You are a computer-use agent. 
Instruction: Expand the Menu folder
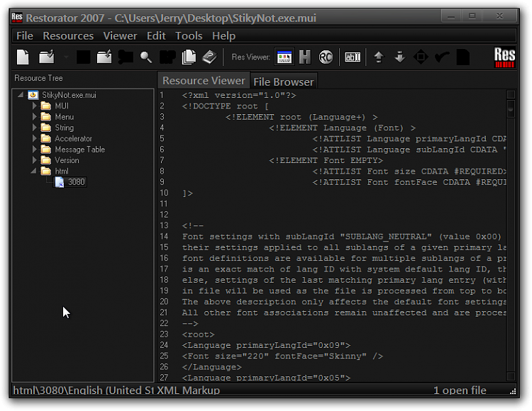34,116
